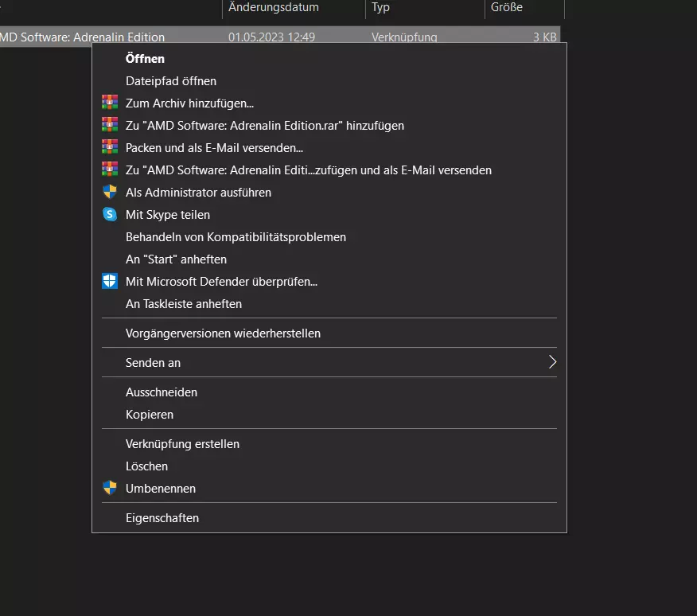Viewport: 697px width, 616px height.
Task: Run with "Als Administrator ausführen"
Action: (329, 192)
